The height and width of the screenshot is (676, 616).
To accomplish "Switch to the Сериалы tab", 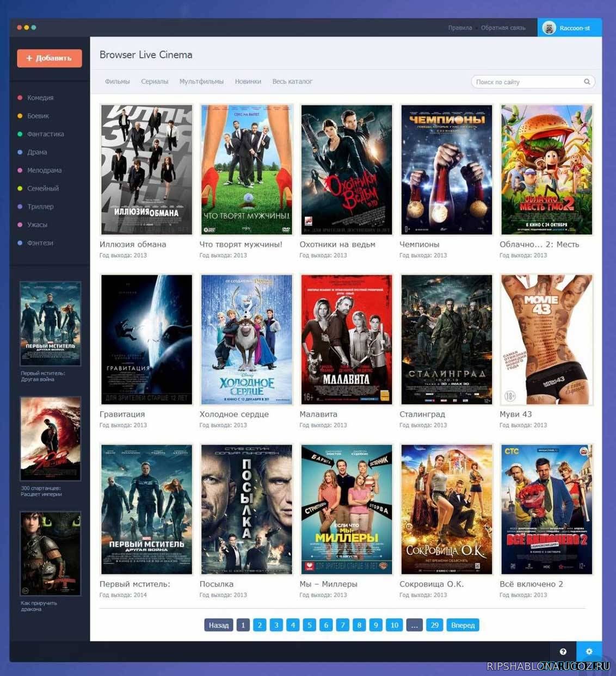I will tap(155, 81).
